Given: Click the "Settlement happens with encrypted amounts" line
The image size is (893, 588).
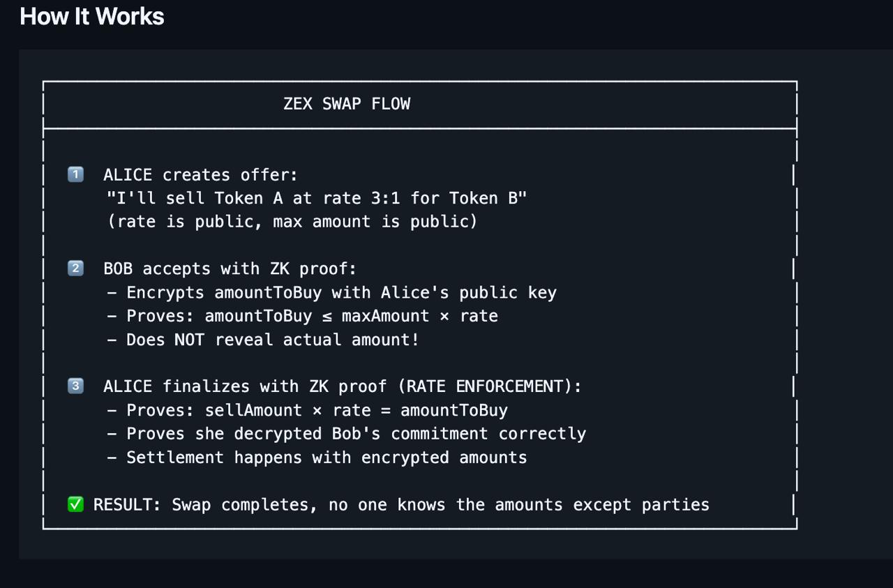Looking at the screenshot, I should [317, 458].
